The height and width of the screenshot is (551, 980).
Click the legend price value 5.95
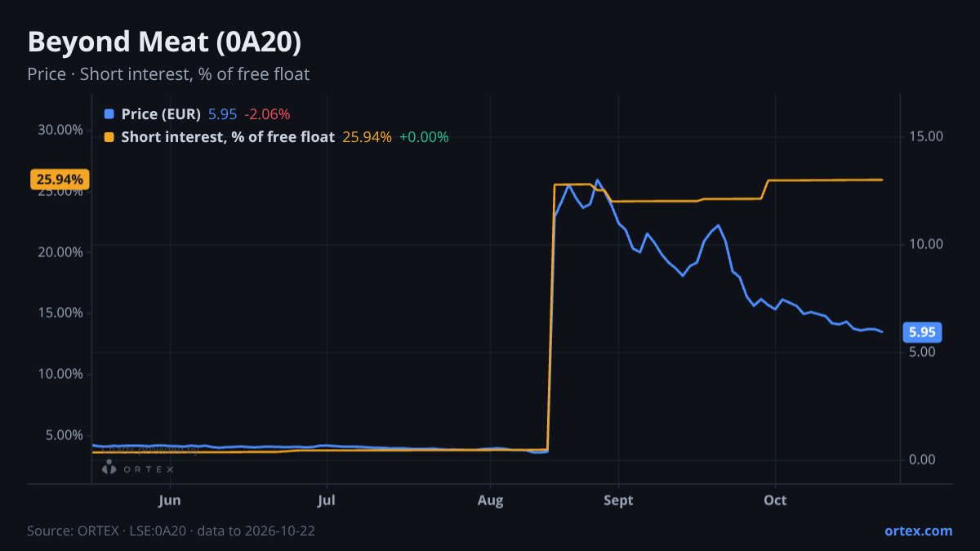[x=222, y=114]
